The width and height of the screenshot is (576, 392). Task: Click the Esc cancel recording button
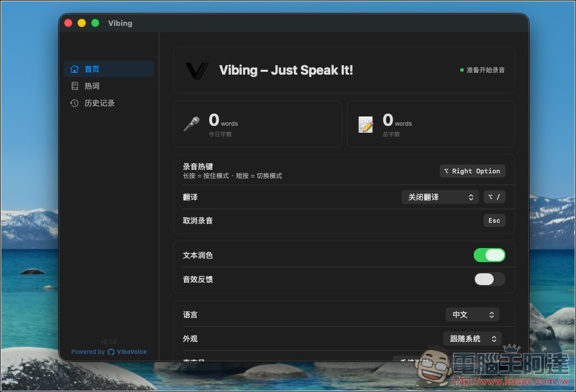click(x=494, y=220)
